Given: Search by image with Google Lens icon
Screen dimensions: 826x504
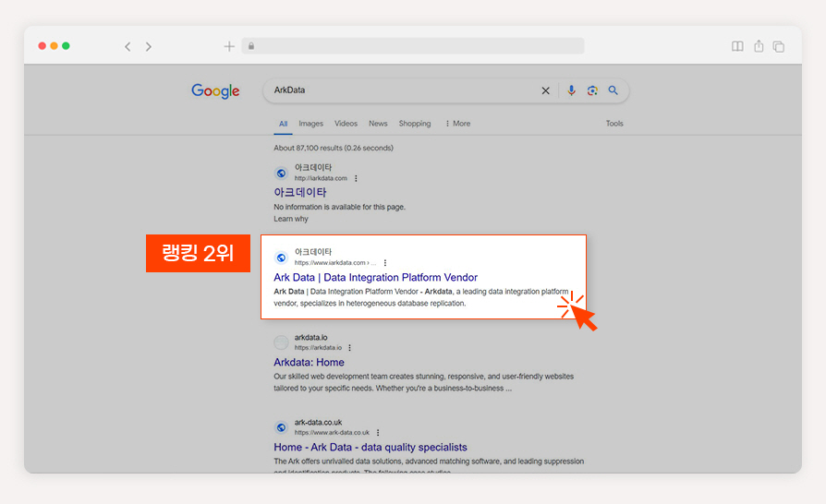Looking at the screenshot, I should [592, 90].
